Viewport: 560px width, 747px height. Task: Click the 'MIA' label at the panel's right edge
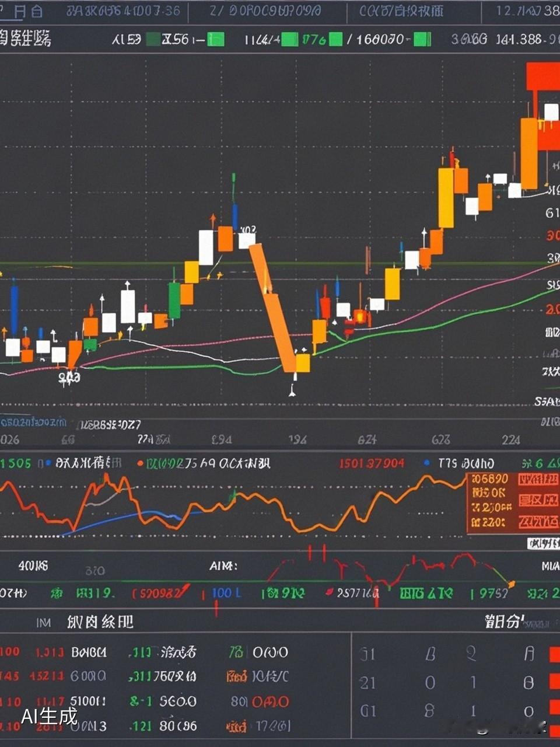click(551, 566)
